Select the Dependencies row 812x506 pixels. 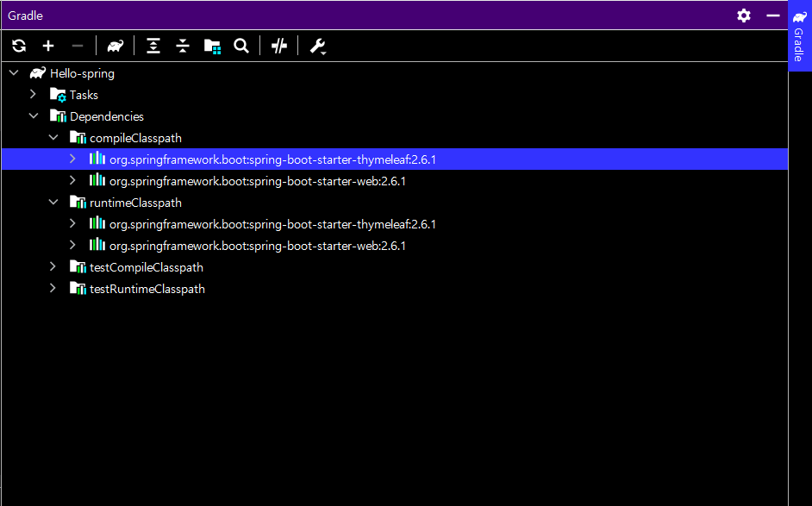click(395, 116)
